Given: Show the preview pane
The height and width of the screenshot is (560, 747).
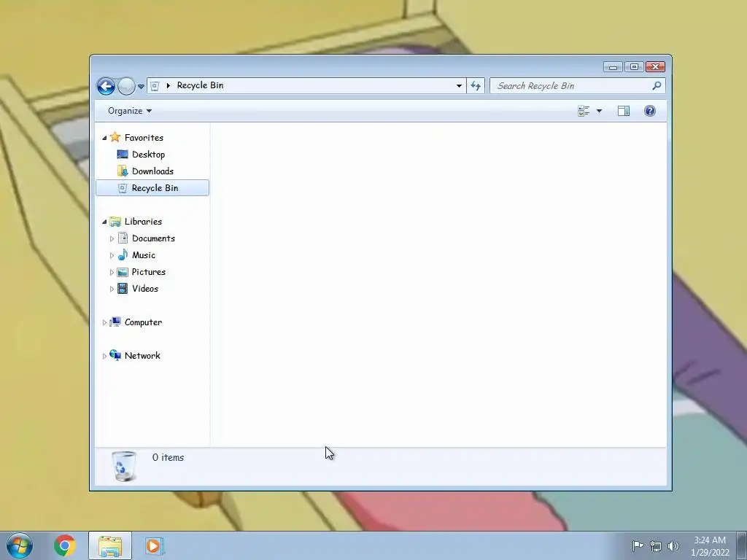Looking at the screenshot, I should (x=624, y=111).
